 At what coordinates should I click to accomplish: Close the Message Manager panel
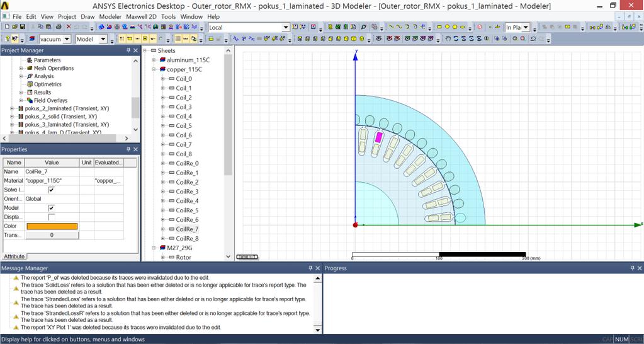317,268
